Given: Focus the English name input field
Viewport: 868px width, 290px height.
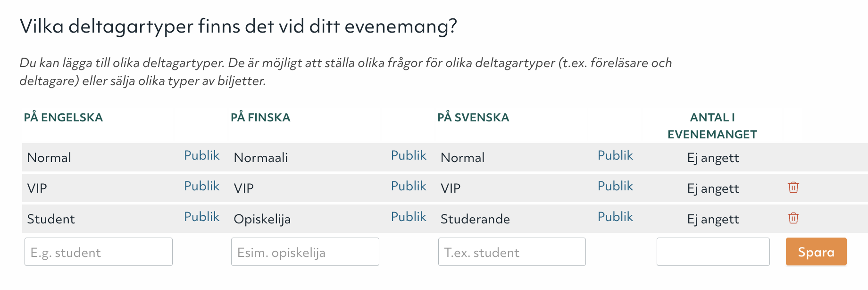Looking at the screenshot, I should click(x=99, y=252).
